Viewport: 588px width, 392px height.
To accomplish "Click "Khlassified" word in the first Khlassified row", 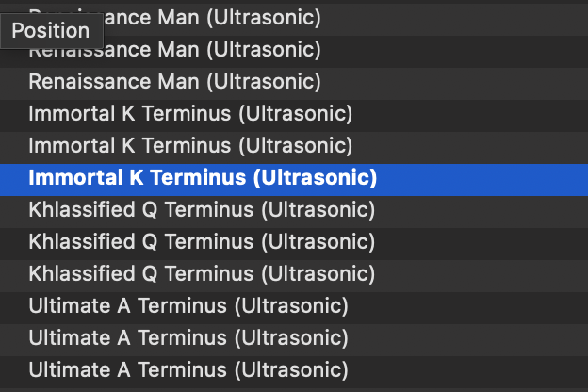I will click(82, 210).
